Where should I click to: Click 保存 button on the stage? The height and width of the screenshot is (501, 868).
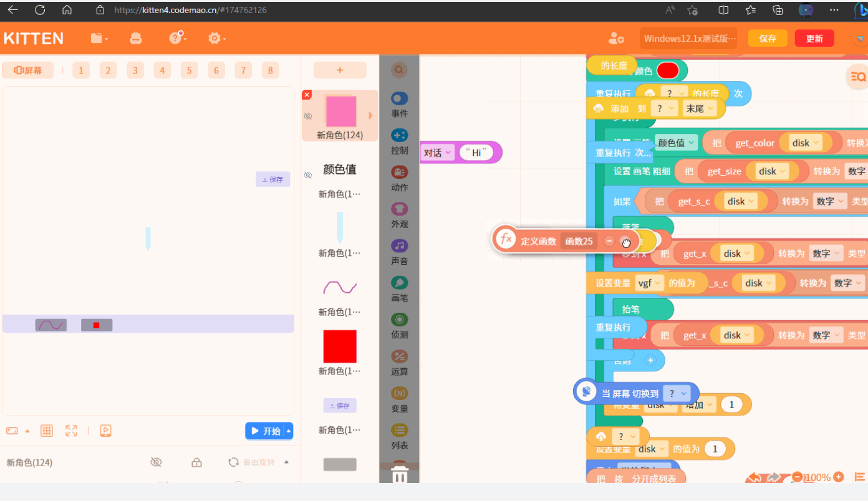pyautogui.click(x=272, y=179)
